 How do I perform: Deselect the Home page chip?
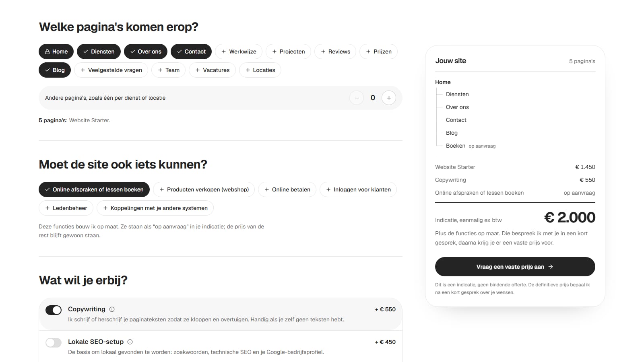(x=56, y=51)
